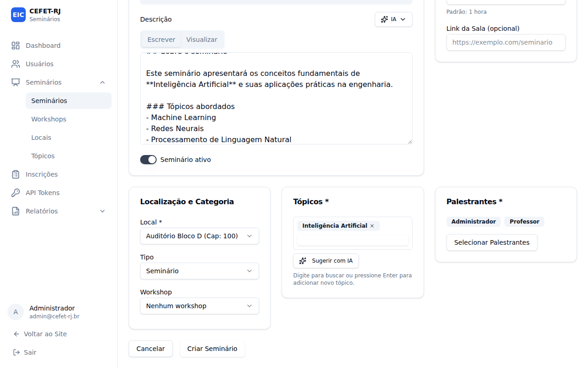588x368 pixels.
Task: Switch to the Visualizar tab
Action: coord(202,40)
